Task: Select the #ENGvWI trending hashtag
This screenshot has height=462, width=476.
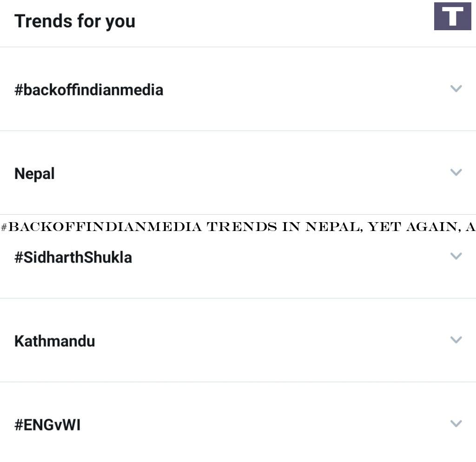Action: click(x=47, y=425)
